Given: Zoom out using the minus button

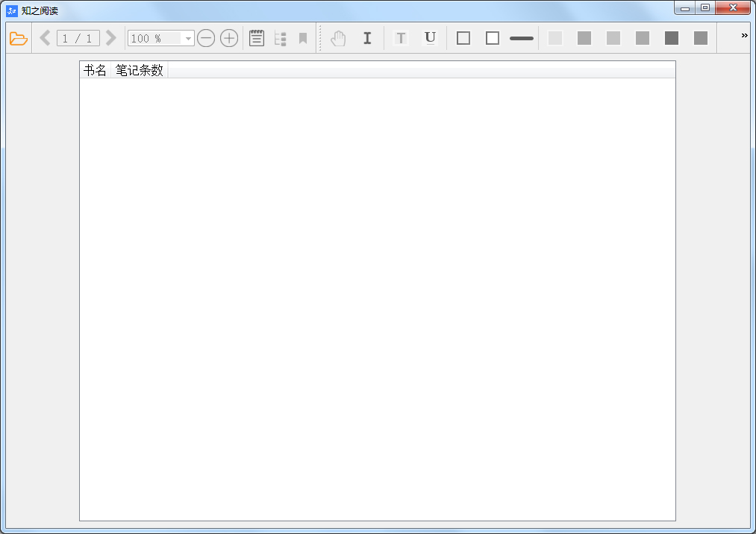Looking at the screenshot, I should tap(206, 38).
